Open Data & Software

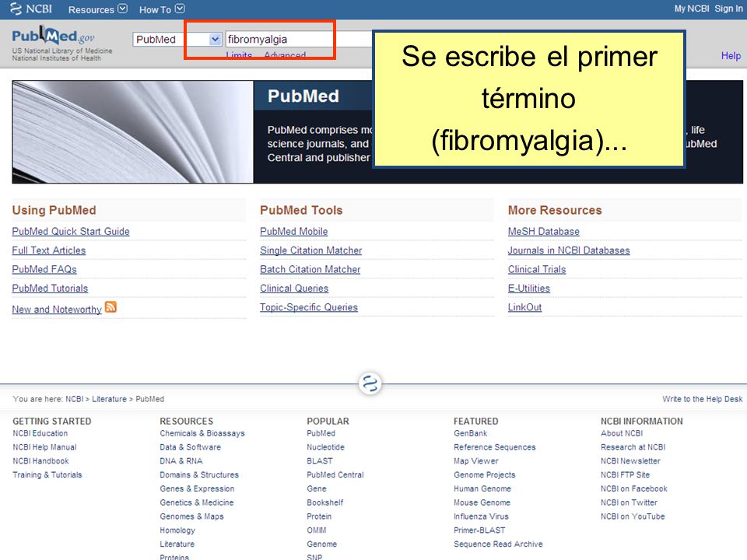point(190,447)
